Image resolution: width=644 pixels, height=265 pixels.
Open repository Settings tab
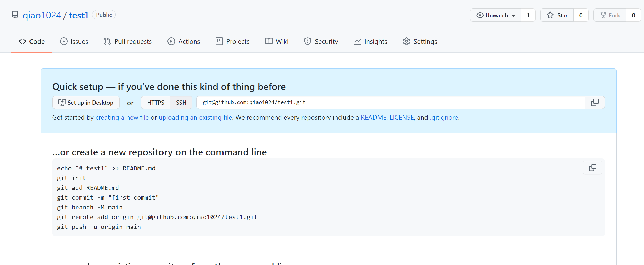coord(420,41)
